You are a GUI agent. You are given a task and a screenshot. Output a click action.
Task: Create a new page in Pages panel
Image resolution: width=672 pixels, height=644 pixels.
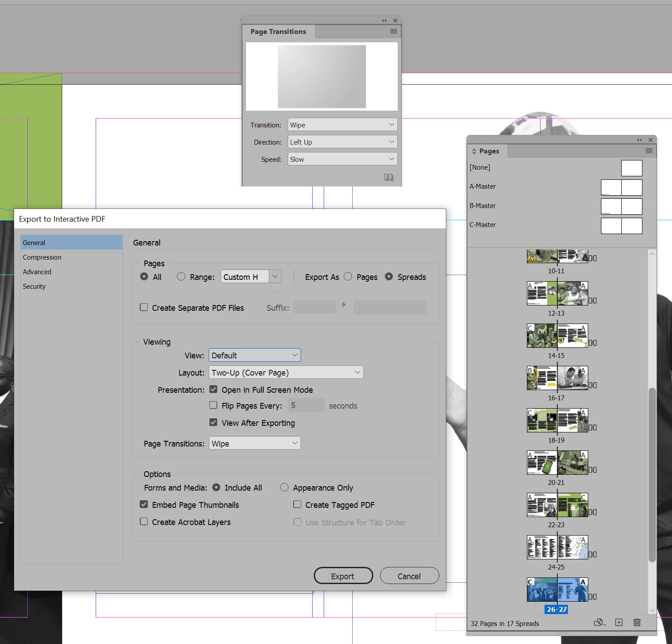[619, 622]
